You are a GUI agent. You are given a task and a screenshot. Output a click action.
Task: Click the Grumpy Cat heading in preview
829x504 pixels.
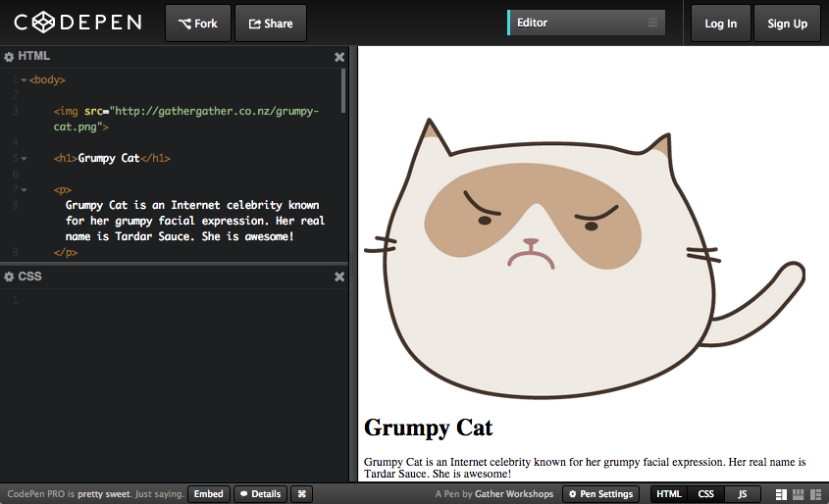(429, 428)
